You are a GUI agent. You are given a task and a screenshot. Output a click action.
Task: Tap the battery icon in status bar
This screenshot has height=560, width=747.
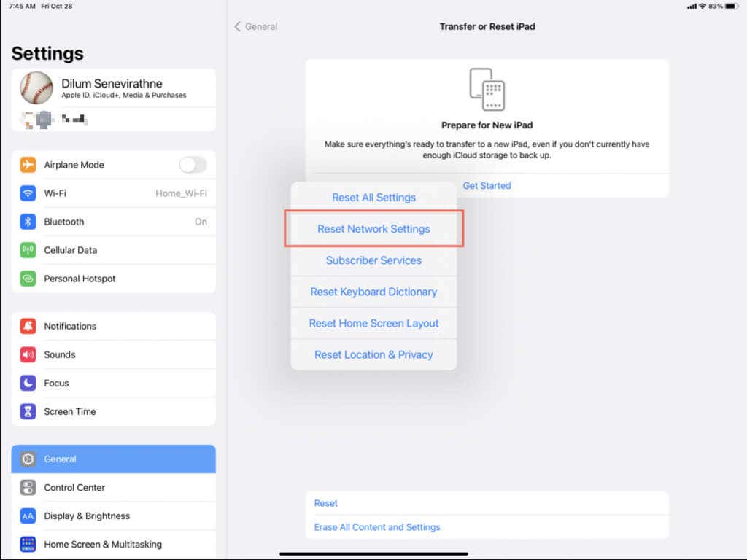[732, 6]
